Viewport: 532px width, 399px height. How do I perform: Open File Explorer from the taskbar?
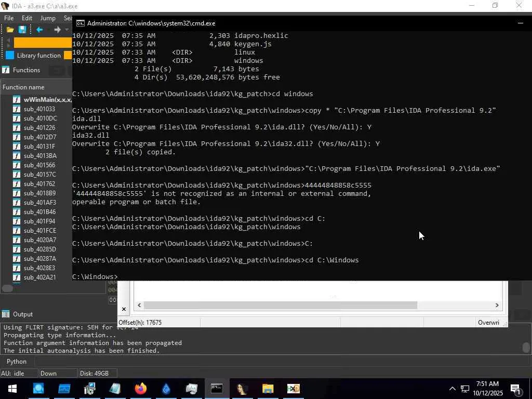[268, 389]
